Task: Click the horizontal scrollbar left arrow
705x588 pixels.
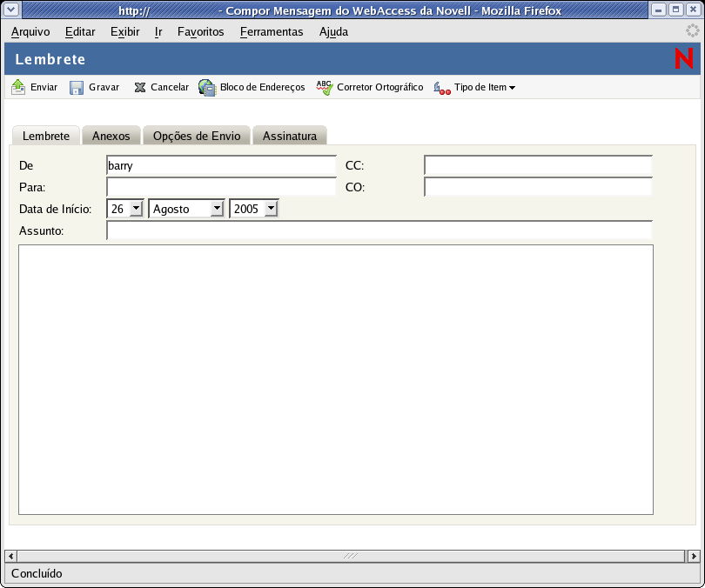Action: [x=10, y=556]
